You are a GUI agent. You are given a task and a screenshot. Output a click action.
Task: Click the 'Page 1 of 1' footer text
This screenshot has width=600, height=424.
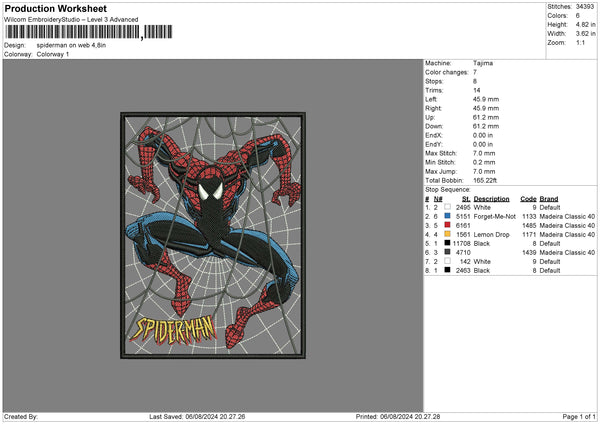click(x=579, y=416)
